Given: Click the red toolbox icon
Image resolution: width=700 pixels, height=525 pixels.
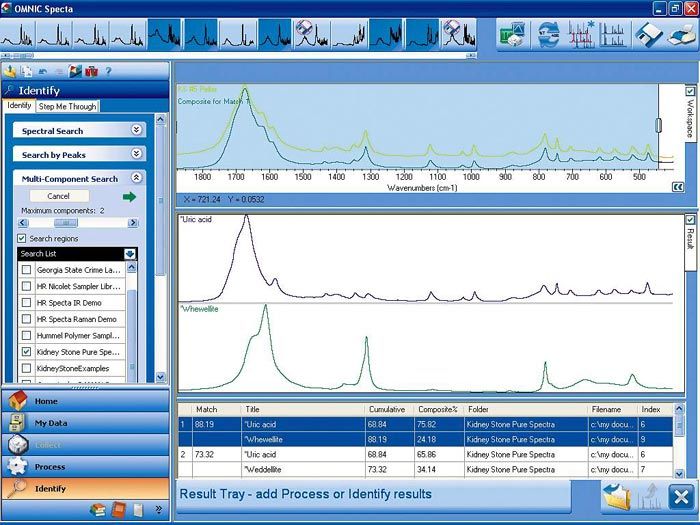Looking at the screenshot, I should pyautogui.click(x=92, y=71).
